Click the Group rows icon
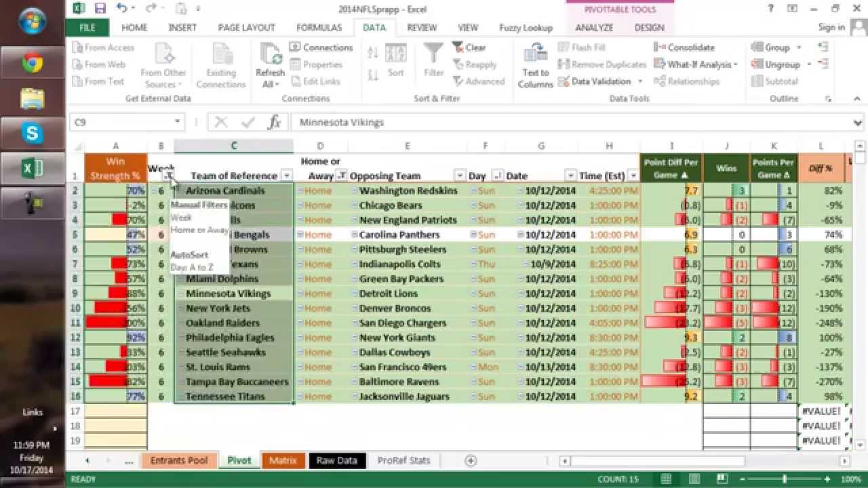The height and width of the screenshot is (488, 868). click(757, 47)
